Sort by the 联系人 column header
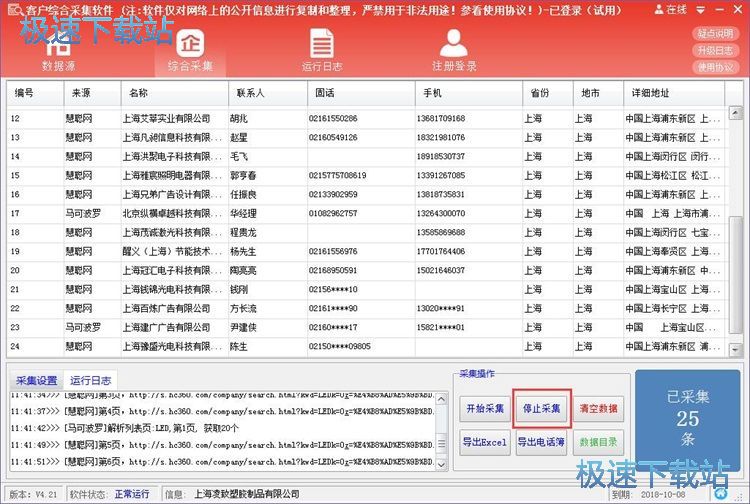 268,93
